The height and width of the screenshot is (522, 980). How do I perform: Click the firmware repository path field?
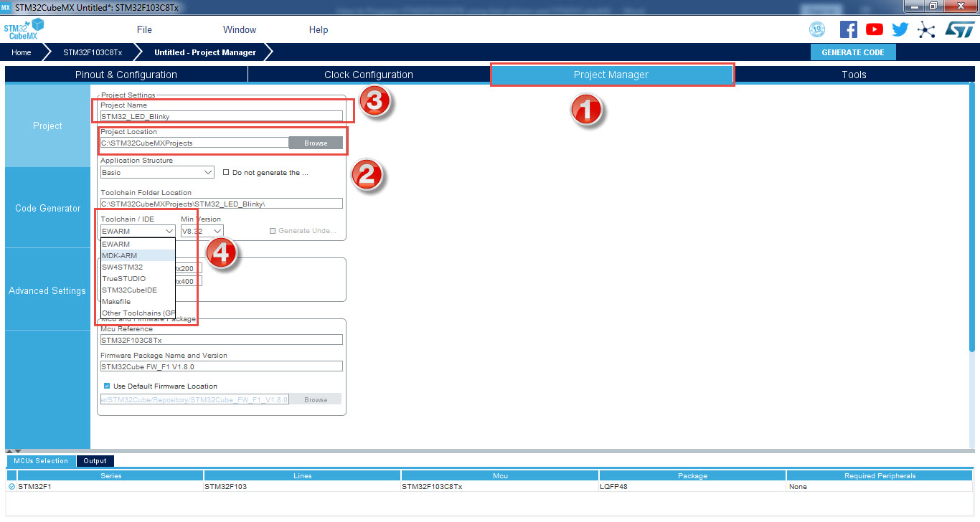pos(194,399)
